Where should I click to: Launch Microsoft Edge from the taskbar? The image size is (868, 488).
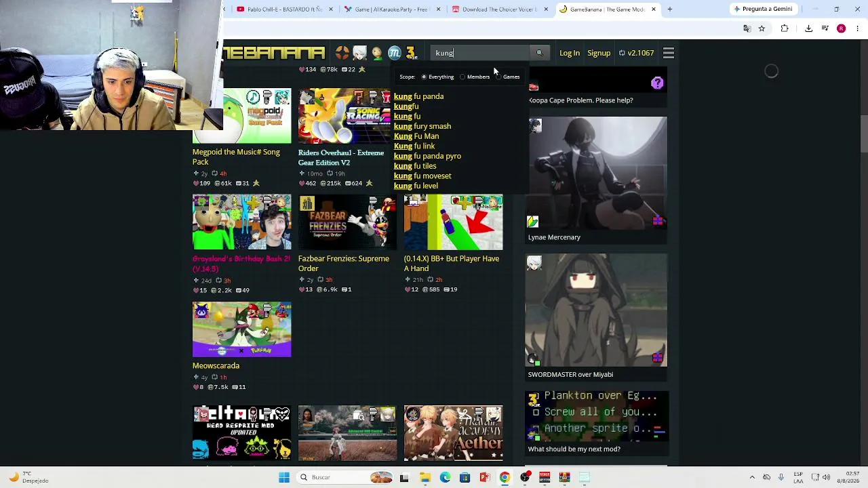click(x=445, y=477)
